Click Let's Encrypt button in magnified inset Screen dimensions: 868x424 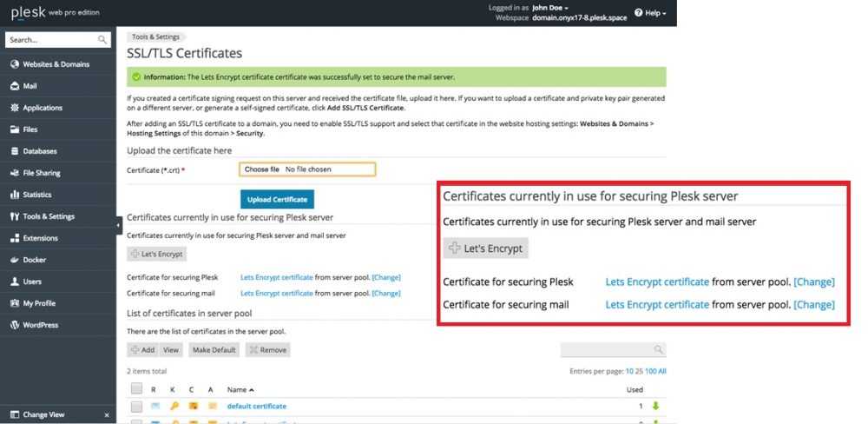tap(485, 248)
